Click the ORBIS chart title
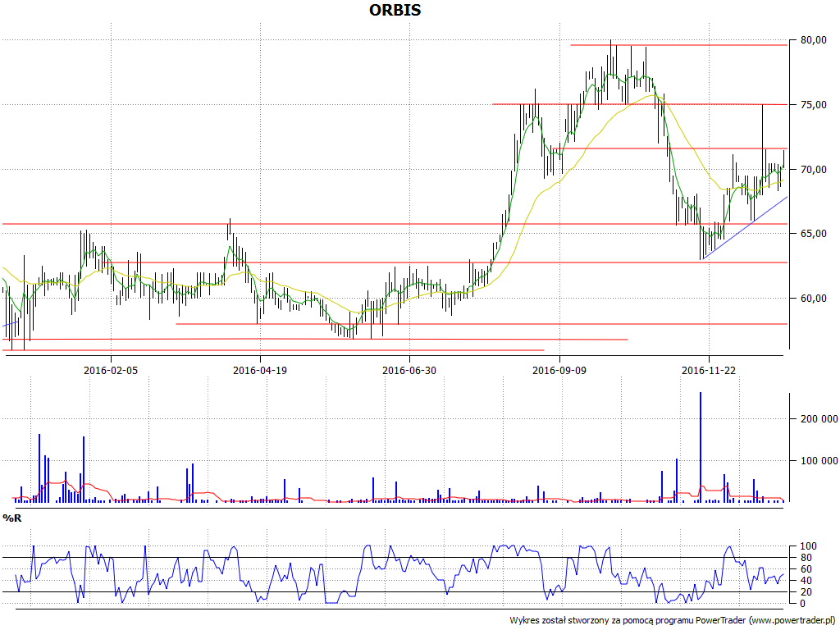This screenshot has width=840, height=630. point(395,10)
